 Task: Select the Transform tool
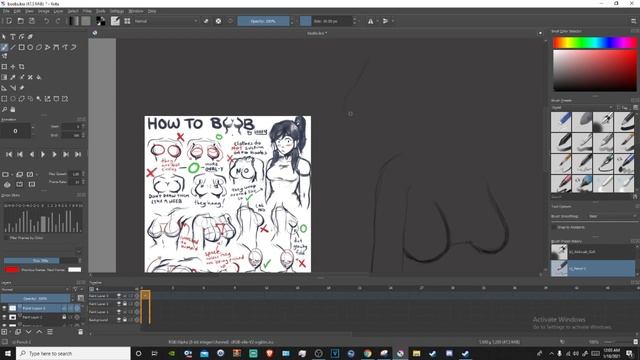tap(4, 67)
